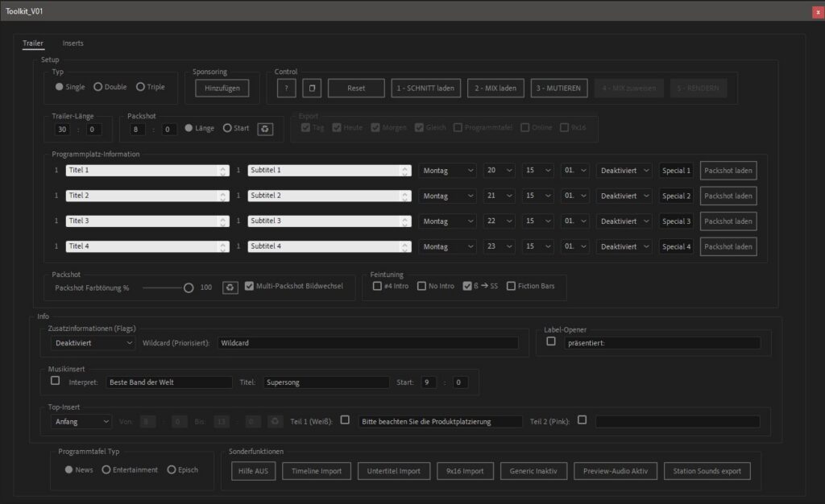Click the Hilfe AUS button
The width and height of the screenshot is (825, 504).
click(253, 471)
